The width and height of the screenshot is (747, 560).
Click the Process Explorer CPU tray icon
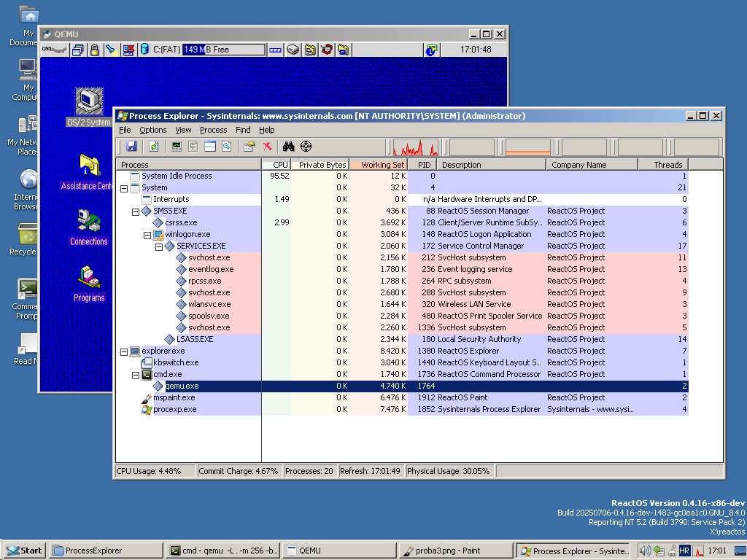click(x=698, y=551)
